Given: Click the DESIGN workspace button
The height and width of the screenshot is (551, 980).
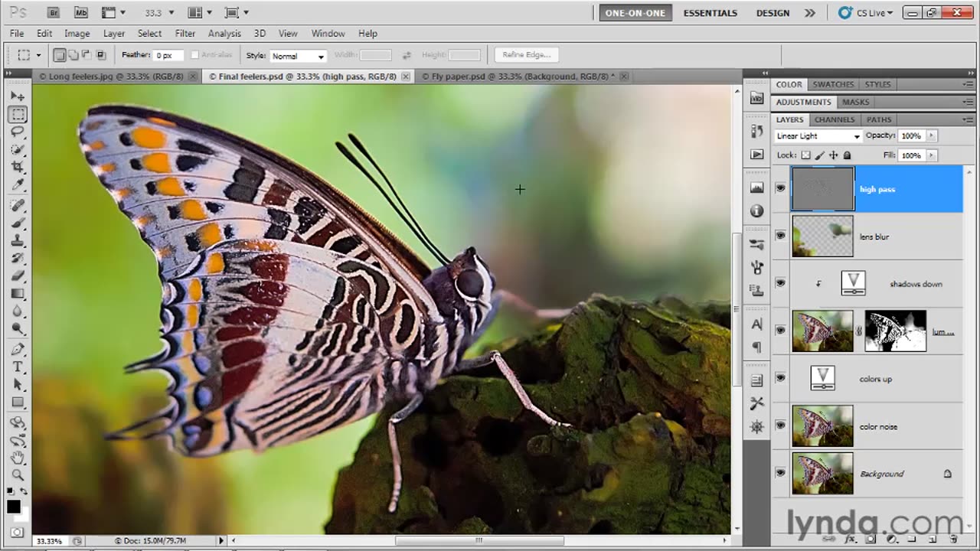Looking at the screenshot, I should click(773, 13).
